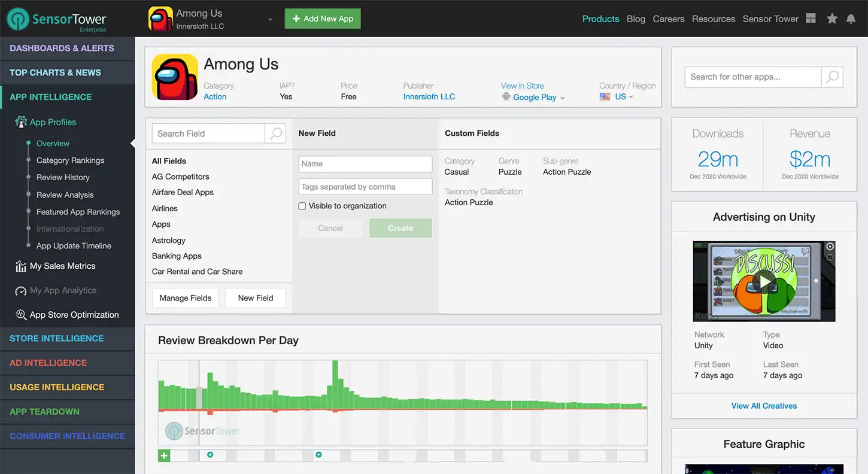
Task: Expand Store Intelligence section
Action: 68,338
